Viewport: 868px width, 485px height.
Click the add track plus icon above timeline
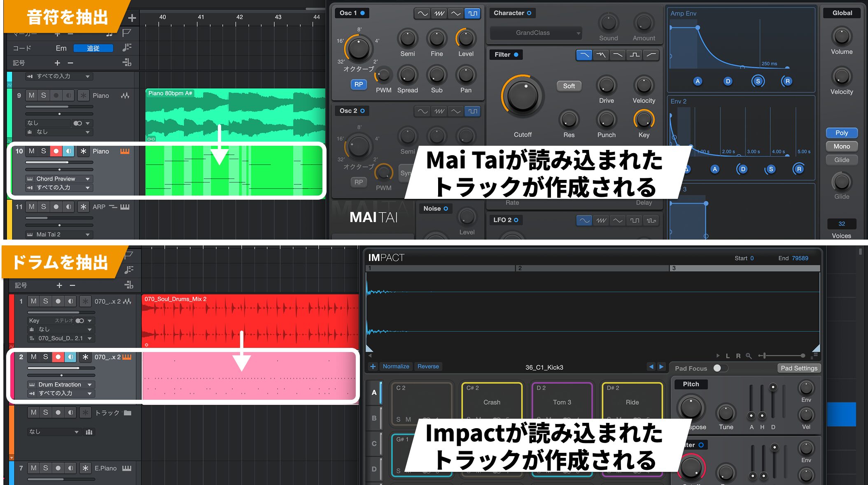pos(132,18)
